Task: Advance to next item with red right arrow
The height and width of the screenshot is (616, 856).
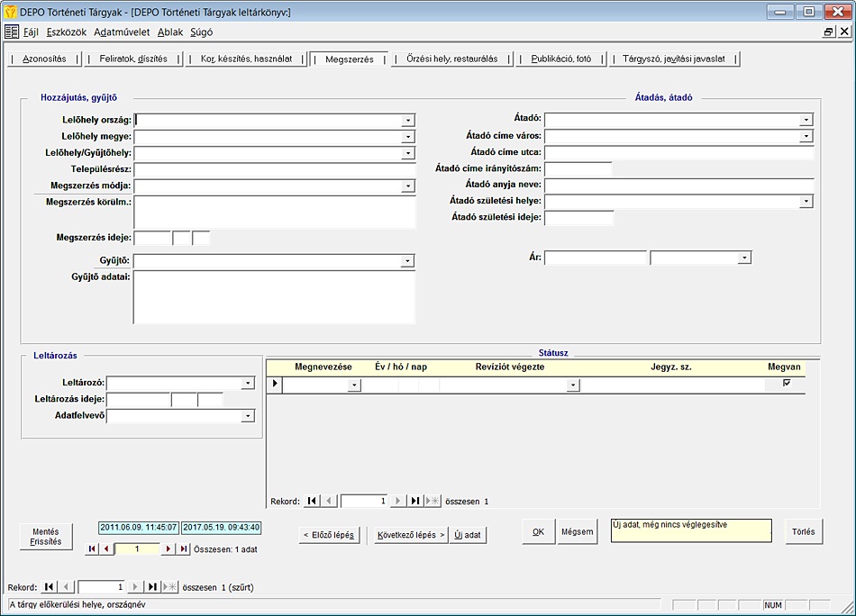Action: point(168,548)
